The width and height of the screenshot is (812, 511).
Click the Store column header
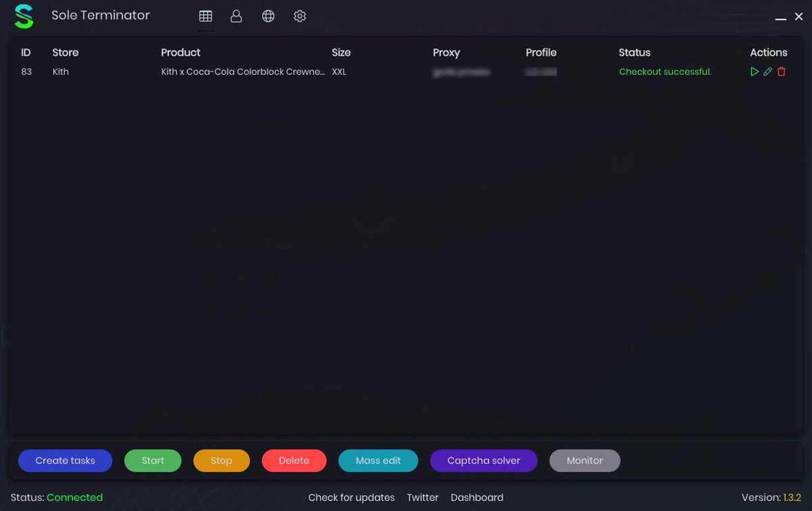[x=66, y=52]
